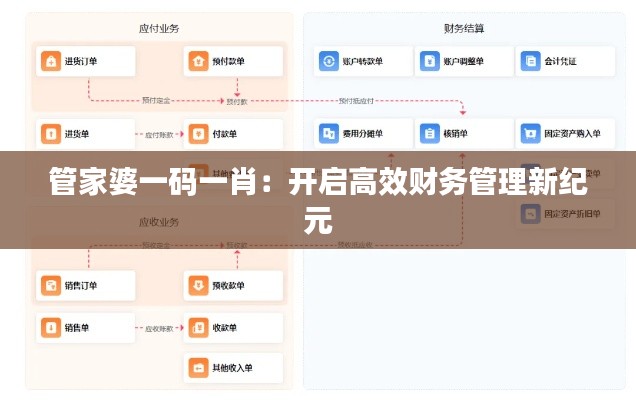
Task: Select the 预付抵应付 flow label
Action: [x=356, y=101]
